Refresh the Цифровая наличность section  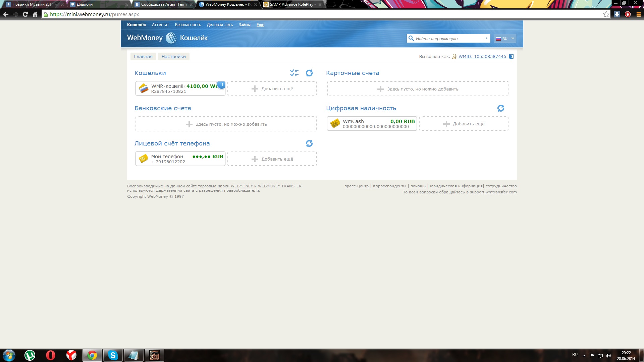click(501, 108)
